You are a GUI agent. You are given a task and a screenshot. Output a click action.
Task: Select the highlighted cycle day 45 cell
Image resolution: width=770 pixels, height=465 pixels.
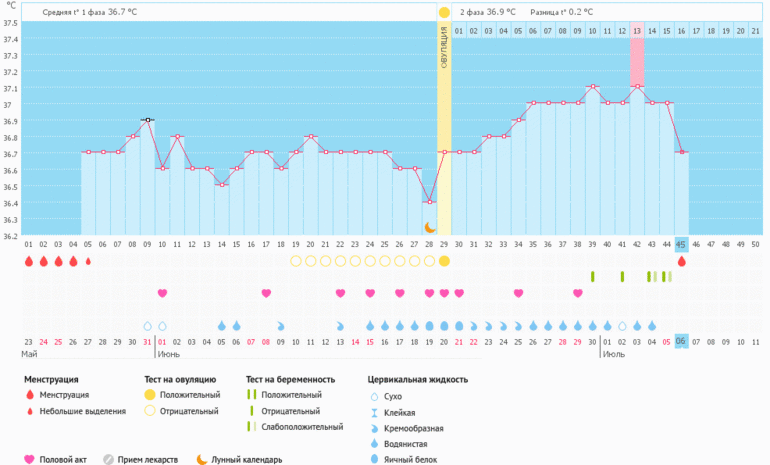681,243
